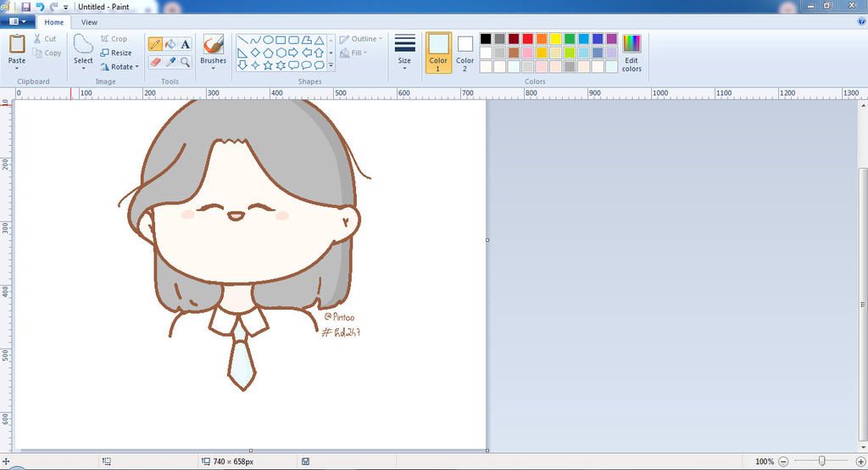Viewport: 868px width, 470px height.
Task: Pick the brown color swatch
Action: 514,53
